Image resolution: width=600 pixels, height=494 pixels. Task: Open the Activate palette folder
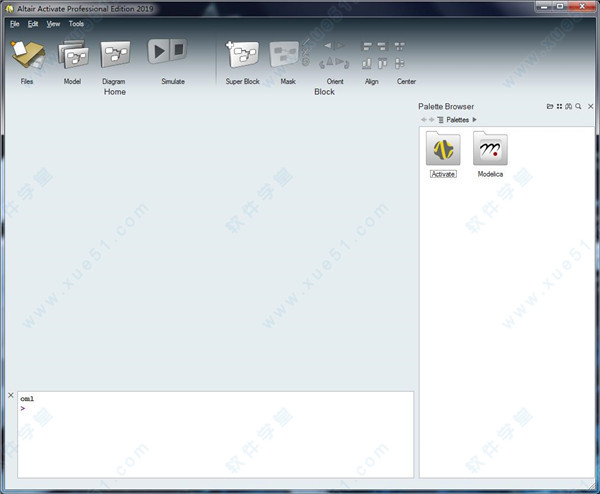(x=443, y=151)
